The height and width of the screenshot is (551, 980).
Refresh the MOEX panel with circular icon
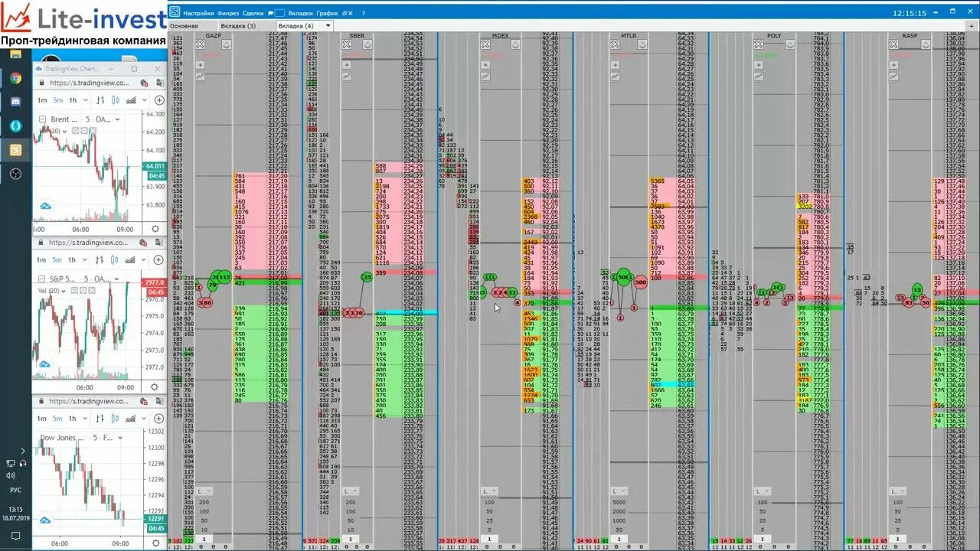[514, 44]
